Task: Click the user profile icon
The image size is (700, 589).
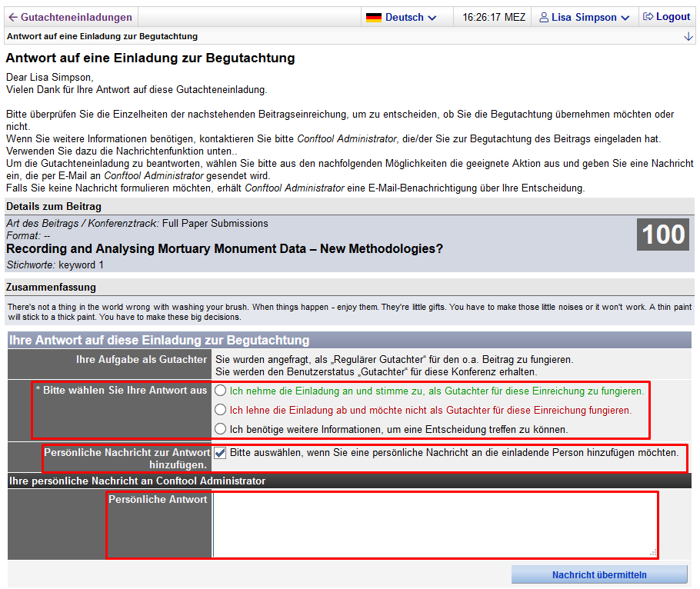Action: click(x=544, y=17)
